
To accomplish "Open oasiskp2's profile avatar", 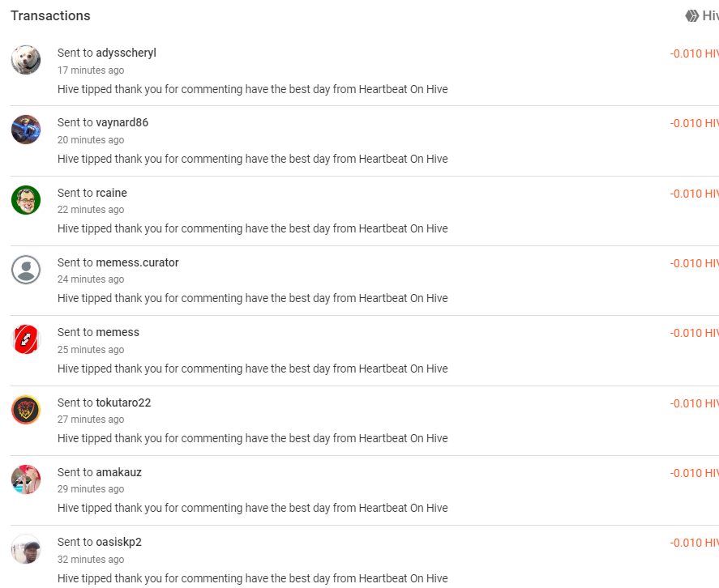I will [x=26, y=549].
